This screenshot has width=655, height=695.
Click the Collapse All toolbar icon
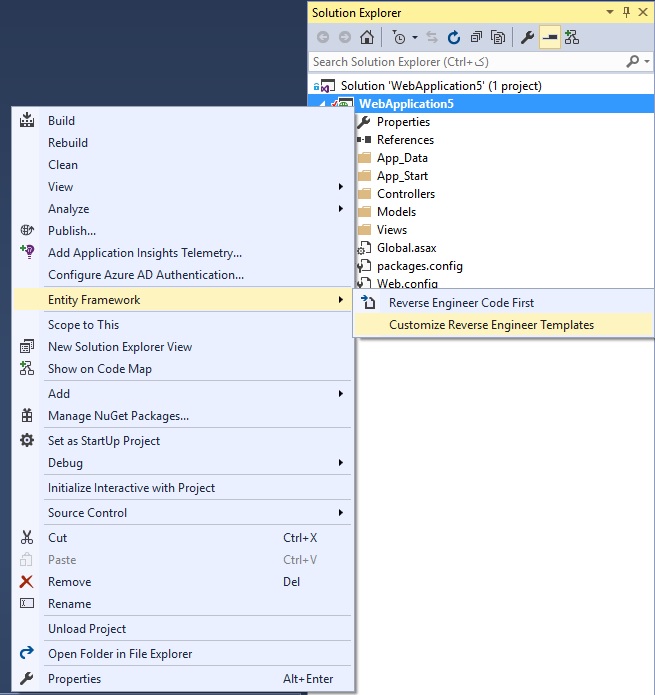476,38
